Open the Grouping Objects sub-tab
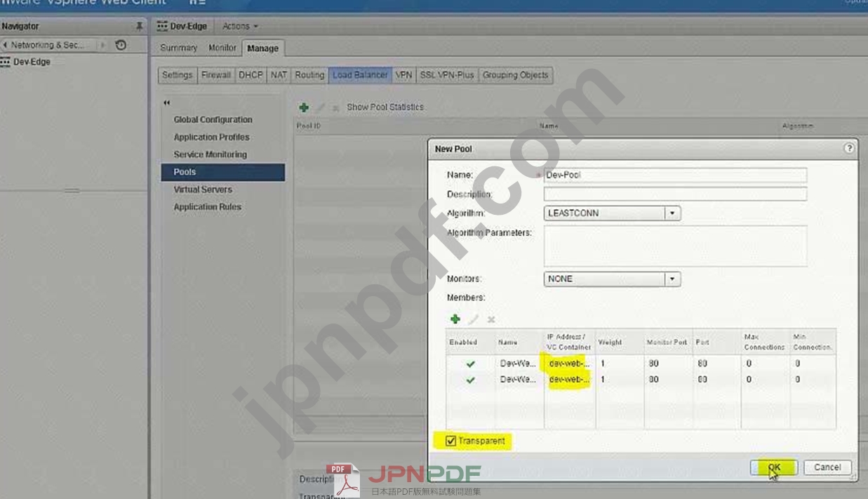Screen dimensions: 868x499 tap(515, 75)
